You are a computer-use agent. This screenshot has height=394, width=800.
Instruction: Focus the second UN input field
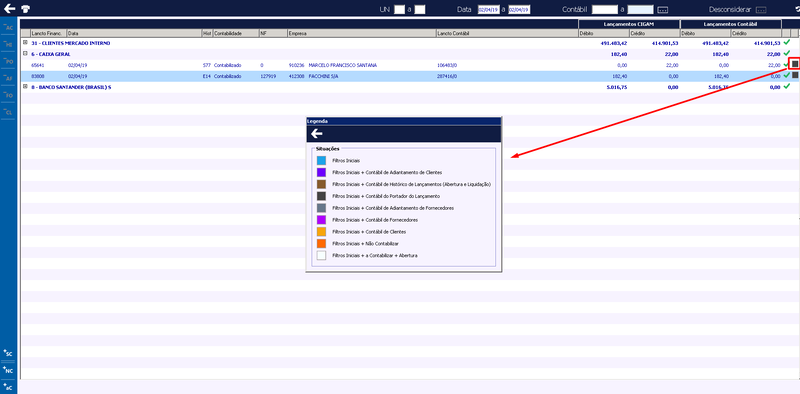pyautogui.click(x=419, y=10)
